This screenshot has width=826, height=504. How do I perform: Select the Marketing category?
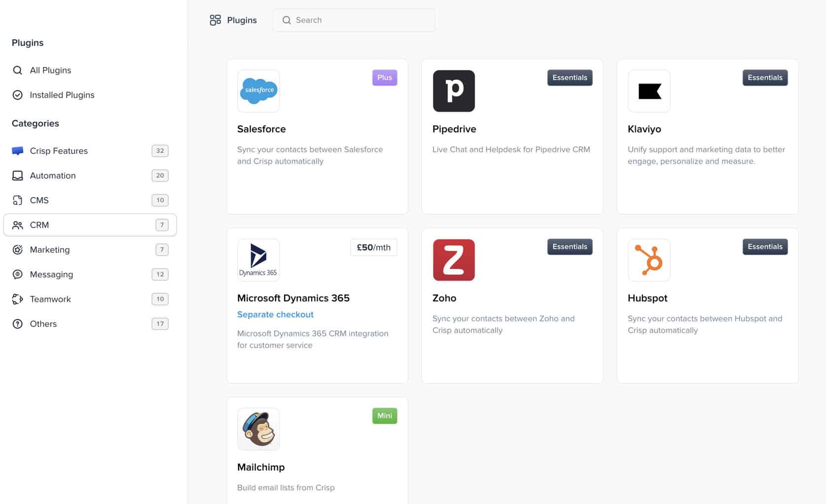[50, 250]
